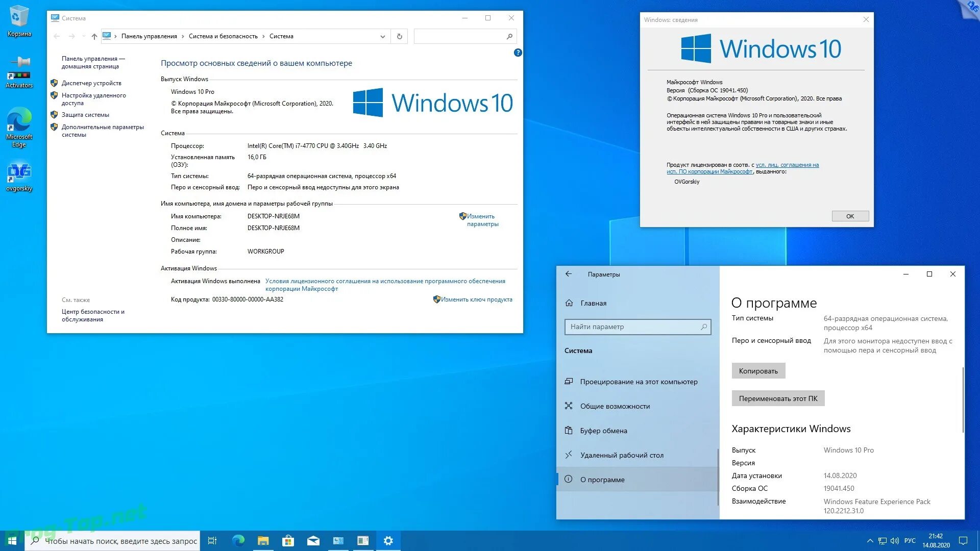Click the Settings page vertical scrollbar
The width and height of the screenshot is (980, 551).
(963, 399)
